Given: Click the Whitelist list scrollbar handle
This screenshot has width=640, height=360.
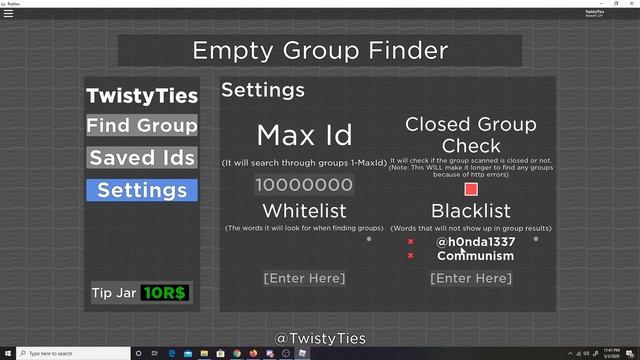Looking at the screenshot, I should coord(369,239).
